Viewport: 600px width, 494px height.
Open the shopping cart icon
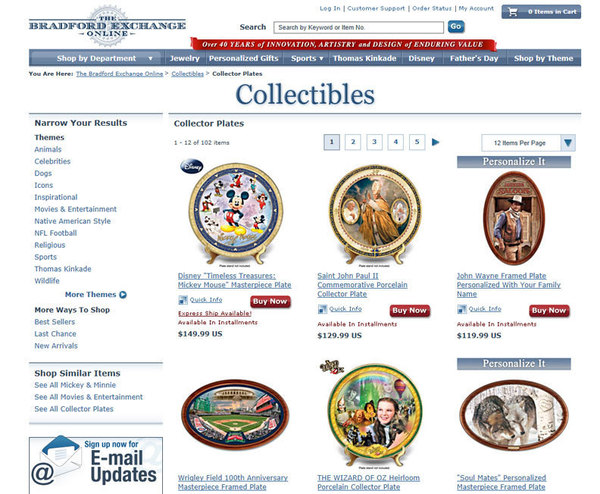513,12
